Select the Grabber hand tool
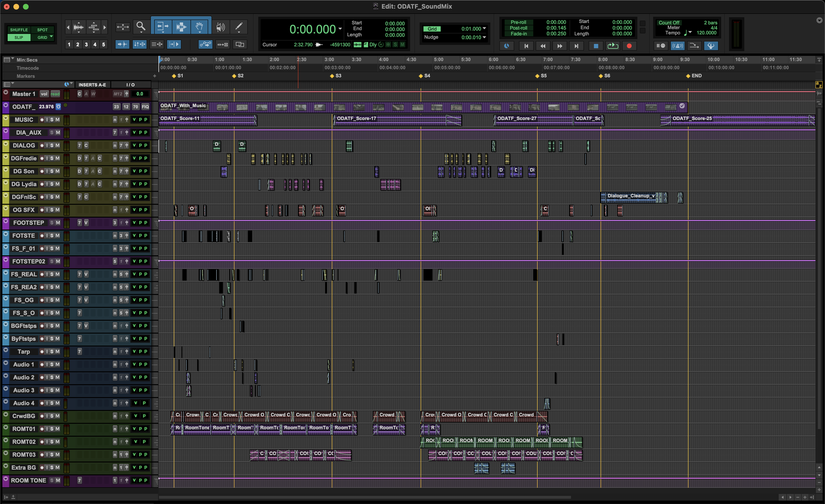The height and width of the screenshot is (504, 825). point(200,26)
